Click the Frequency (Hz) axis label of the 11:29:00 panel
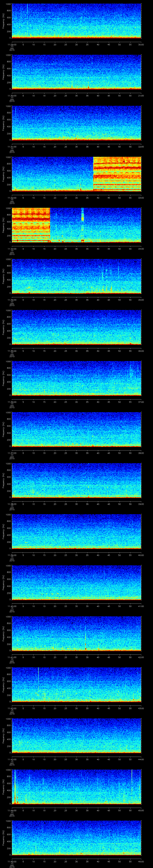Screen dimensions: 153x868 (3, 21)
